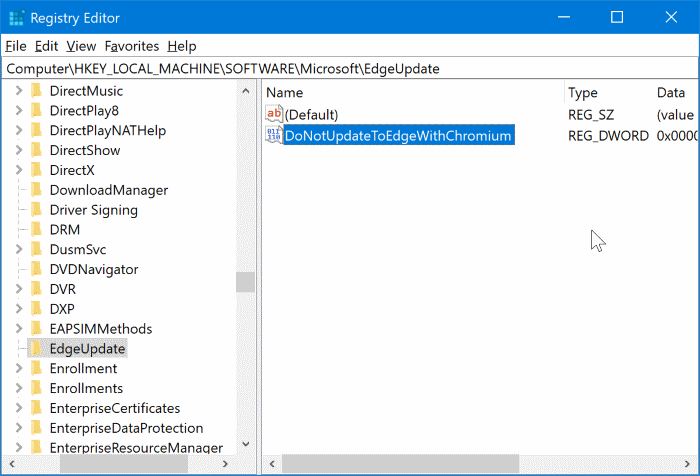Expand the DirectX key
The height and width of the screenshot is (476, 700).
(x=19, y=170)
